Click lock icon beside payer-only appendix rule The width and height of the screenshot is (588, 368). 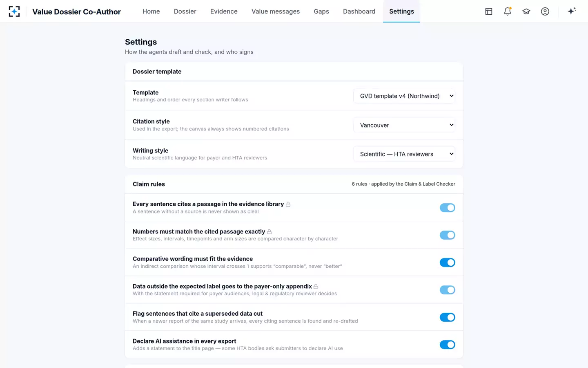(x=316, y=287)
